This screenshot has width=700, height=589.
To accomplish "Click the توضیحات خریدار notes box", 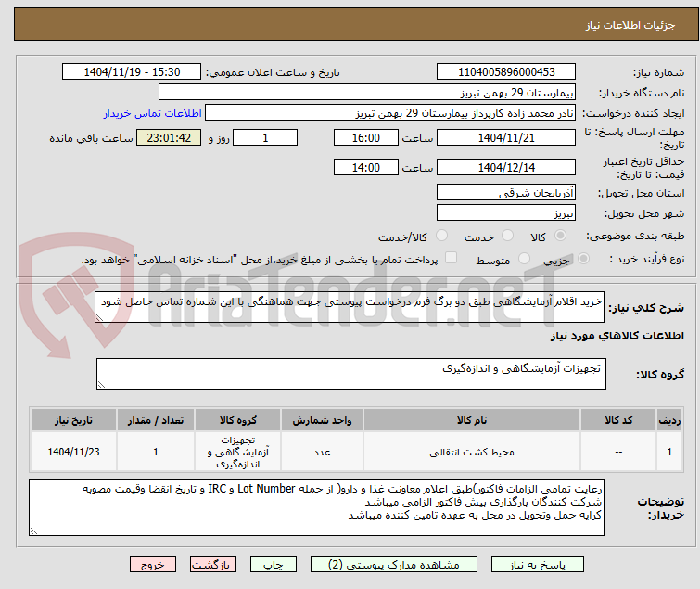I will 316,507.
